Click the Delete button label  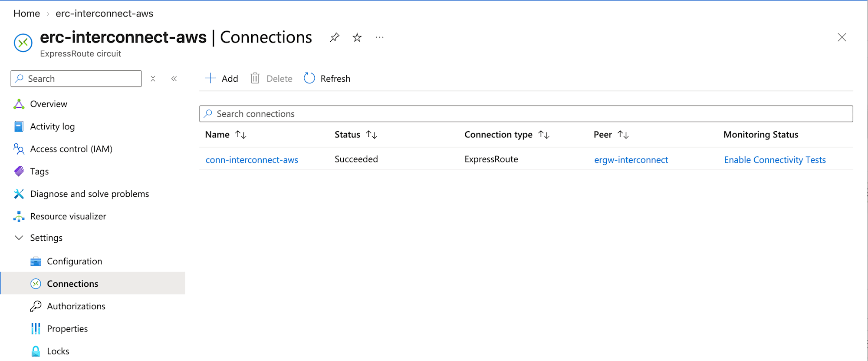[279, 79]
